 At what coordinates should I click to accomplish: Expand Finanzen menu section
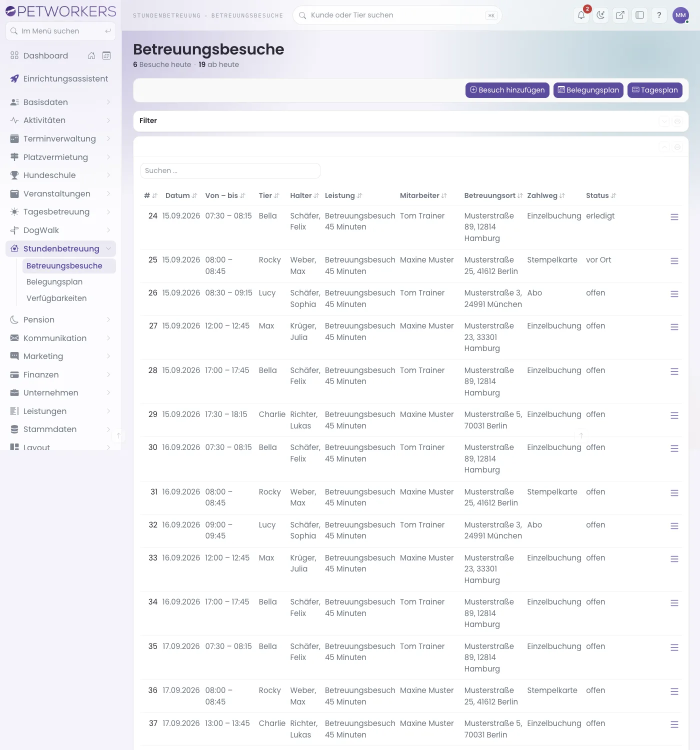click(60, 374)
